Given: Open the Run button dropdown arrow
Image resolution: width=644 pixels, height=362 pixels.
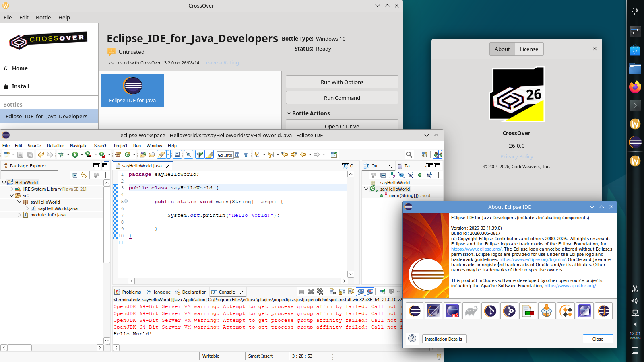Looking at the screenshot, I should point(82,154).
